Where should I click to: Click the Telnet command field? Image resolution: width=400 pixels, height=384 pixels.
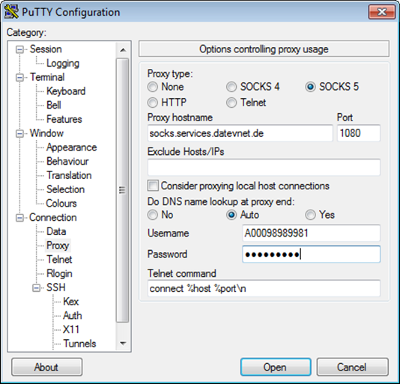pos(264,288)
